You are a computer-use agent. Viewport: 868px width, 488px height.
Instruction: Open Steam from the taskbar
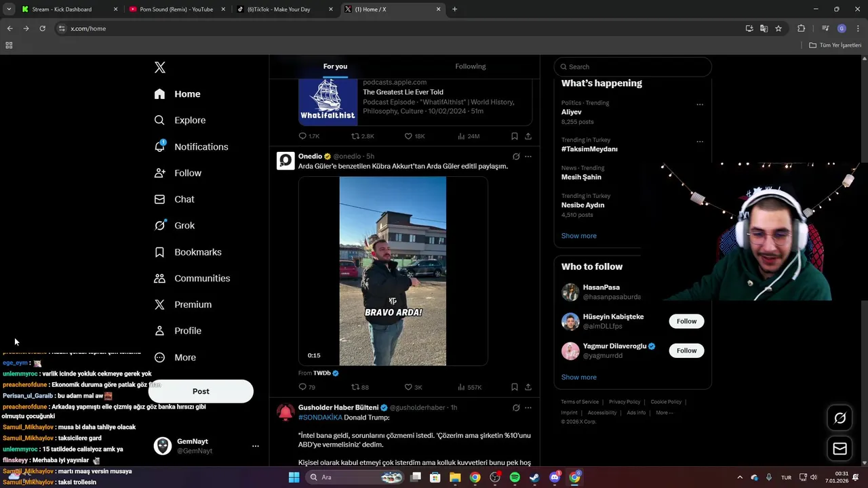coord(534,477)
